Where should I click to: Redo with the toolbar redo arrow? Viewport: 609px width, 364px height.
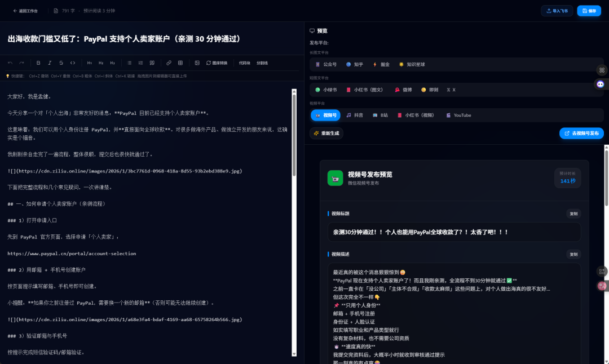[x=22, y=63]
